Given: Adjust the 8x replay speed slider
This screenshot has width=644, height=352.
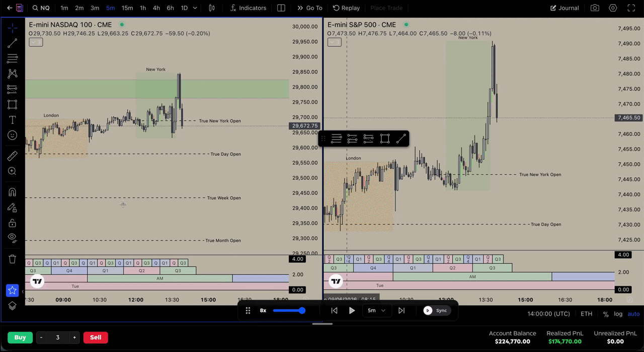Looking at the screenshot, I should coord(288,310).
